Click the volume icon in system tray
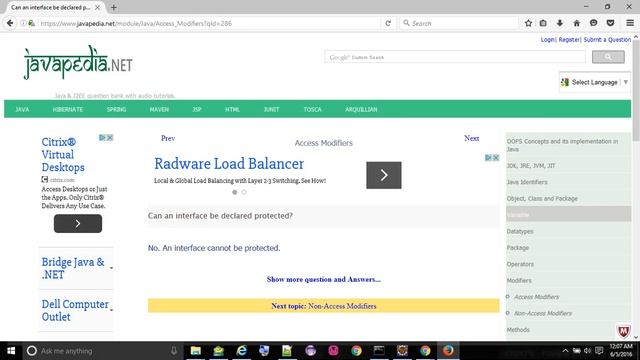640x360 pixels. (587, 351)
